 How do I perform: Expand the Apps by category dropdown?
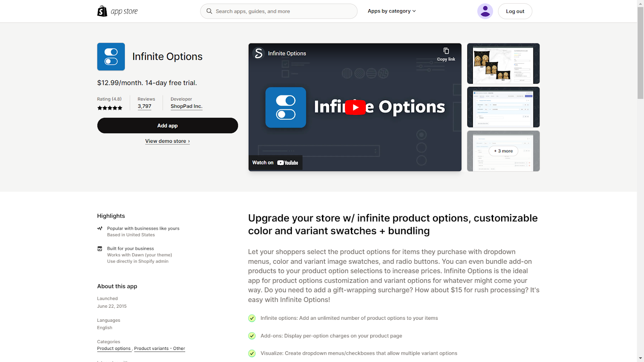392,11
